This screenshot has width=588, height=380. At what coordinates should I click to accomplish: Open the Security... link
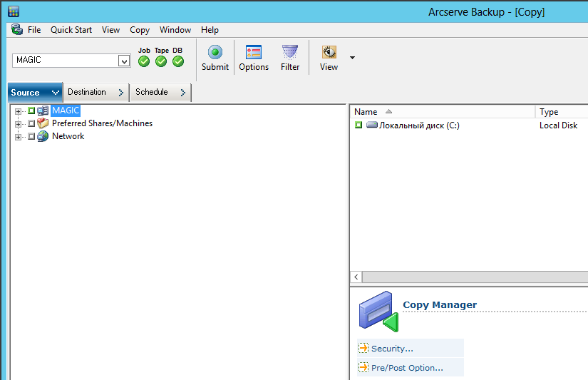coord(392,349)
